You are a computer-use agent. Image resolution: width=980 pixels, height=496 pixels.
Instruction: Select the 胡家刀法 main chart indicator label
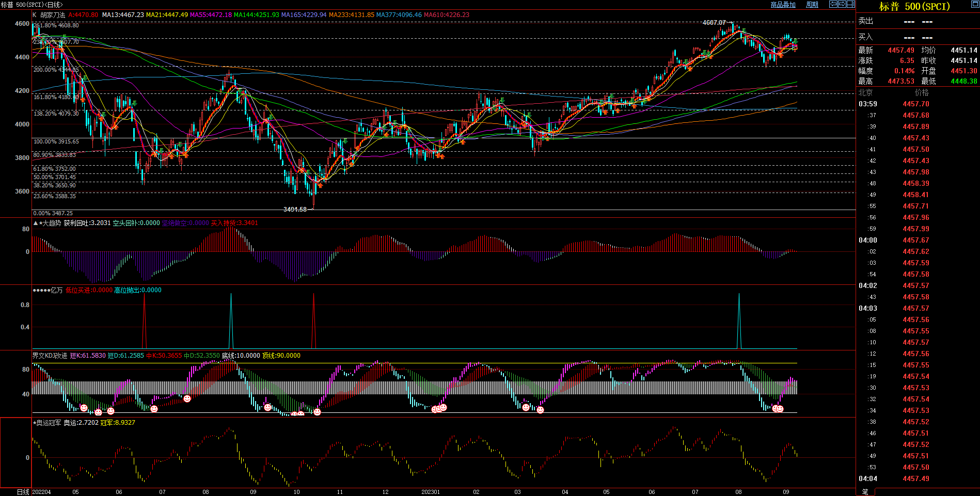tap(53, 15)
